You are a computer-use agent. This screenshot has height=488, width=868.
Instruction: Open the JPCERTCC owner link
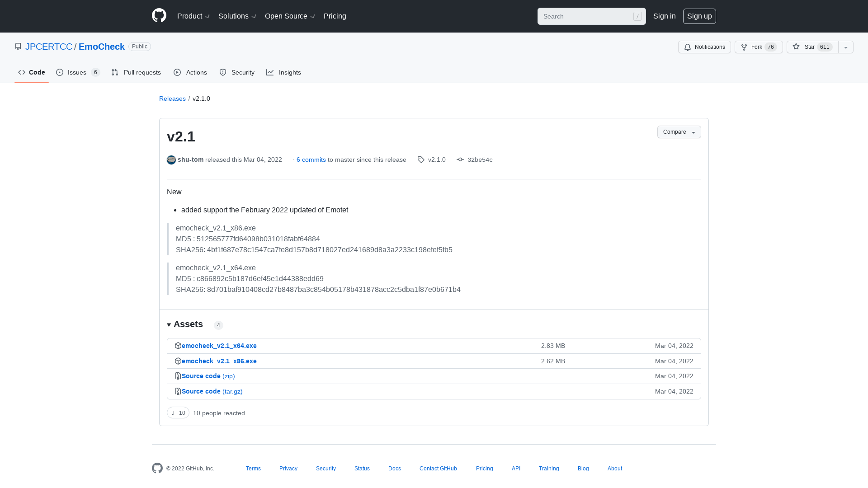click(49, 47)
